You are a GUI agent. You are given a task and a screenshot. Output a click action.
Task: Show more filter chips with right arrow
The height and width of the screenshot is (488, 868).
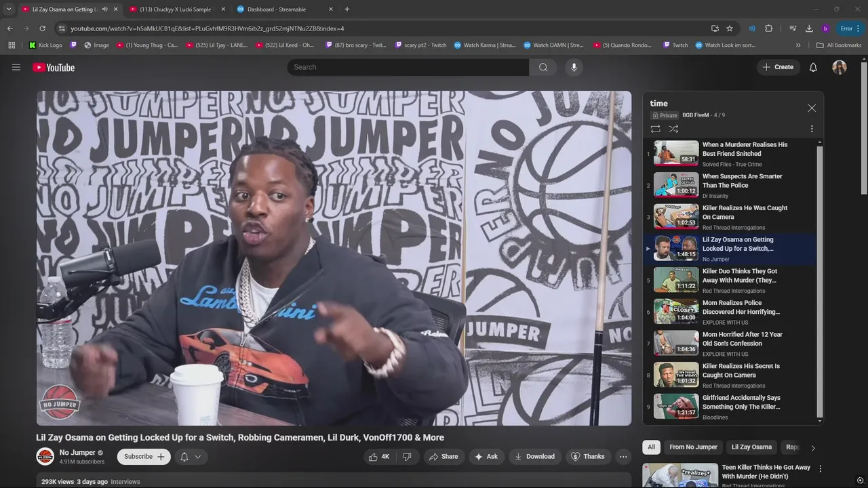(x=813, y=447)
